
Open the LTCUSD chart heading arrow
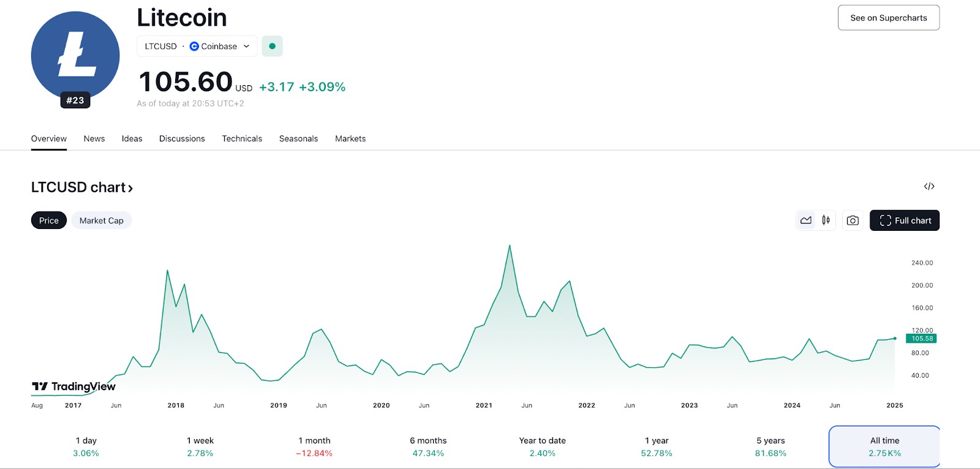[x=130, y=188]
